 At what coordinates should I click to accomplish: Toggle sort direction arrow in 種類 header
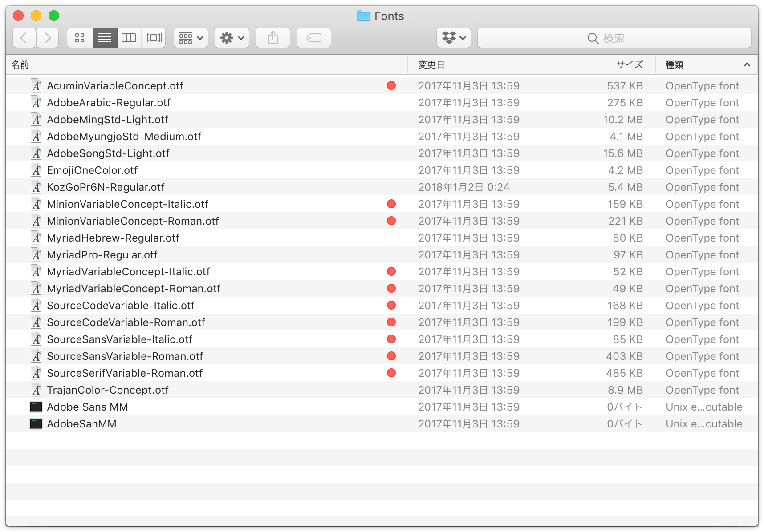point(747,65)
